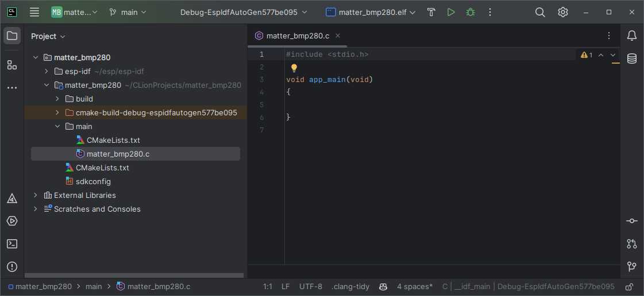Click the Build hammer icon

point(431,12)
